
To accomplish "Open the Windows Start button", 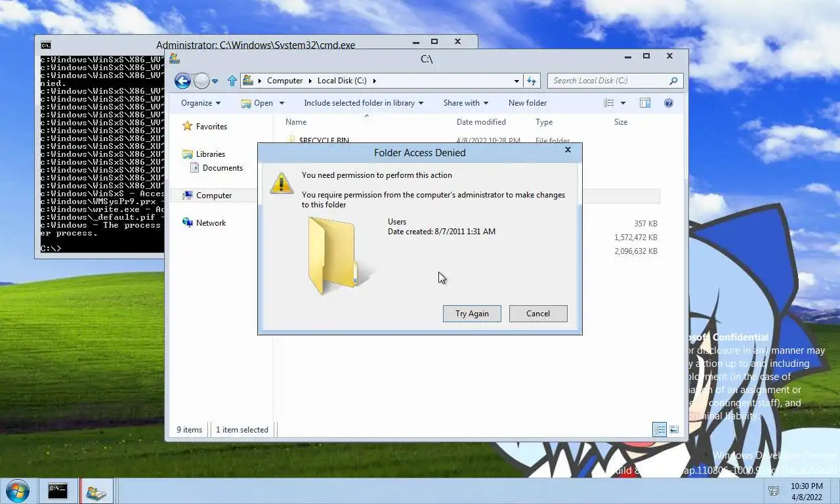I will click(17, 491).
